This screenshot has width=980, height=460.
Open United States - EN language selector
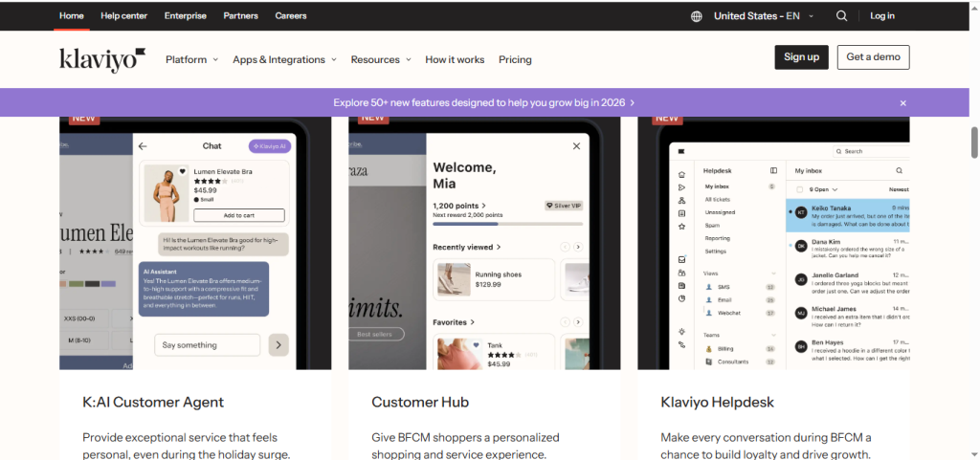pyautogui.click(x=763, y=16)
